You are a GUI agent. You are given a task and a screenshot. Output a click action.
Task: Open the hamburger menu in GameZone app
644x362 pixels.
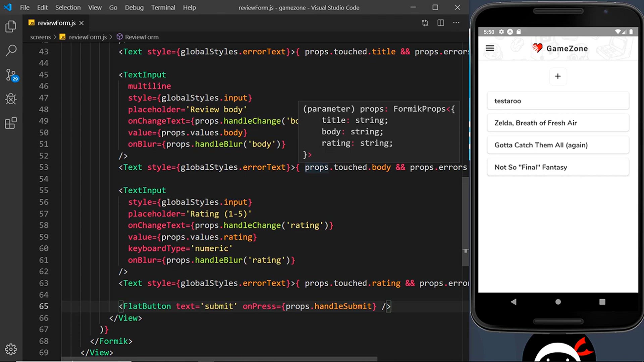(490, 48)
